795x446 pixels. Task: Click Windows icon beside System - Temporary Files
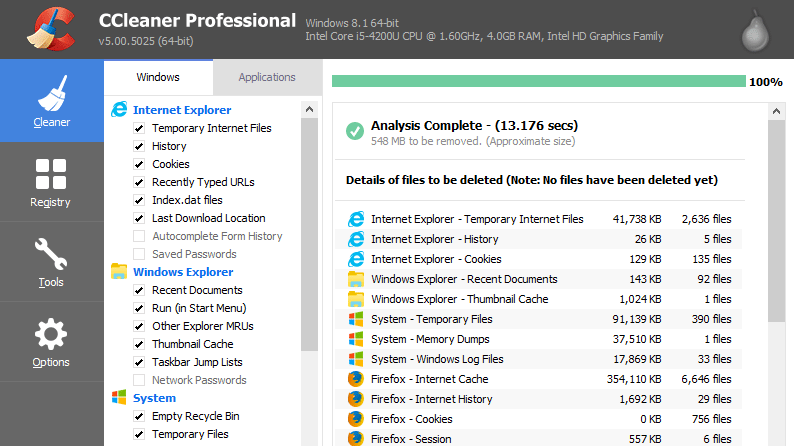coord(356,319)
